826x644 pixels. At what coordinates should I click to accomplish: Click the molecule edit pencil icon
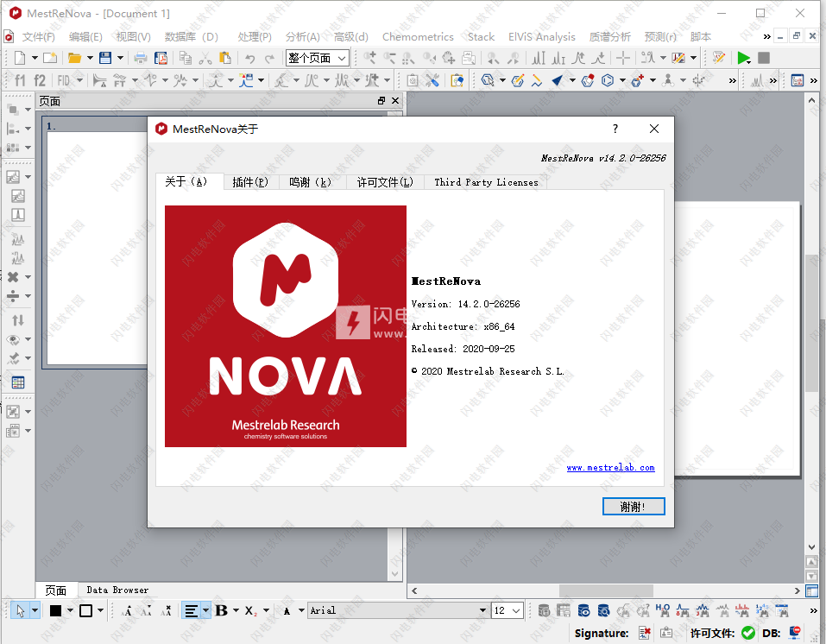pos(518,80)
